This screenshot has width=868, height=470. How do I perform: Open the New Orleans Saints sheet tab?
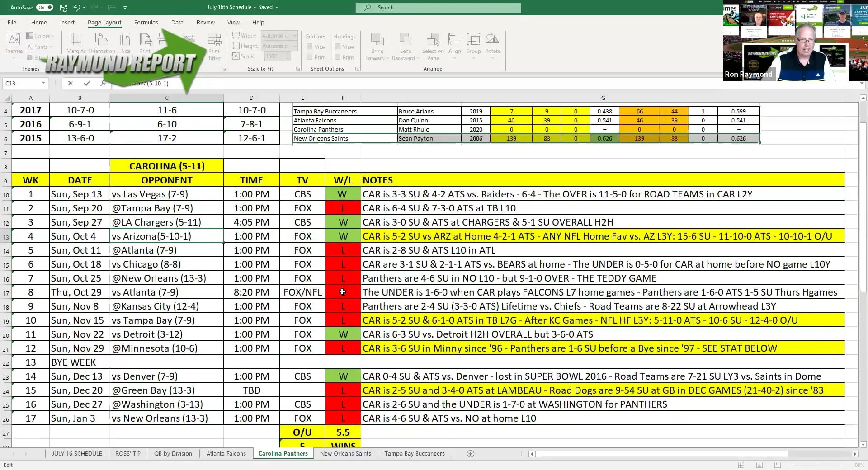(345, 454)
